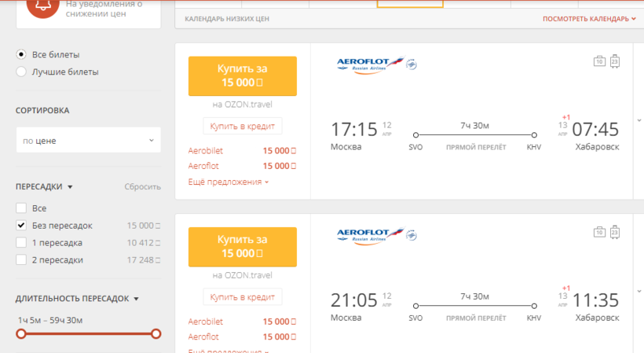The height and width of the screenshot is (353, 644).
Task: Click the checked baggage icon on the 21:05 flight
Action: coord(615,231)
